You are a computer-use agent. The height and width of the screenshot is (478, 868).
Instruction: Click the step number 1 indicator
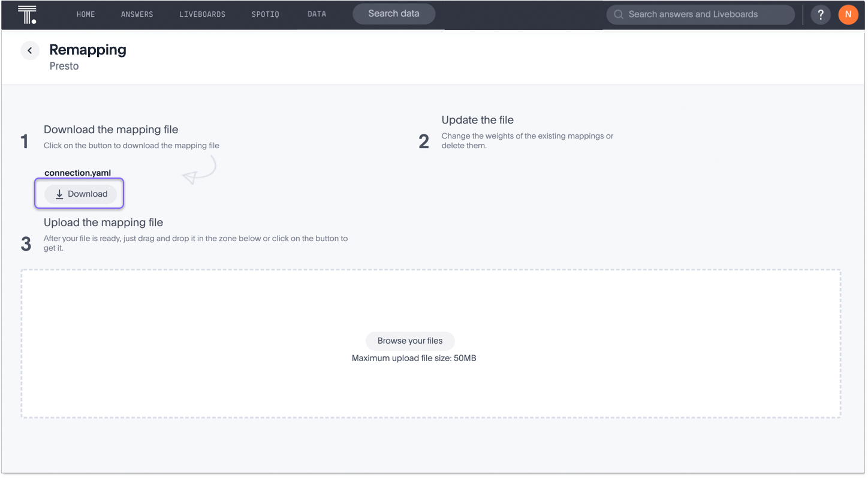click(x=25, y=142)
